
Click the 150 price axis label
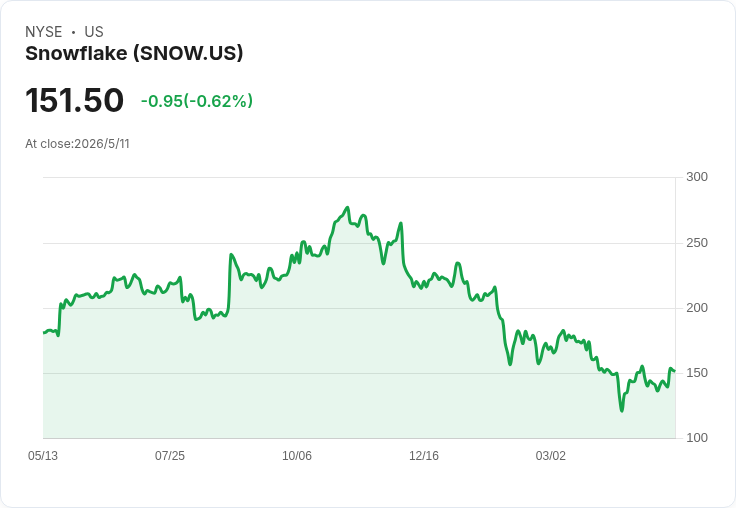point(697,373)
